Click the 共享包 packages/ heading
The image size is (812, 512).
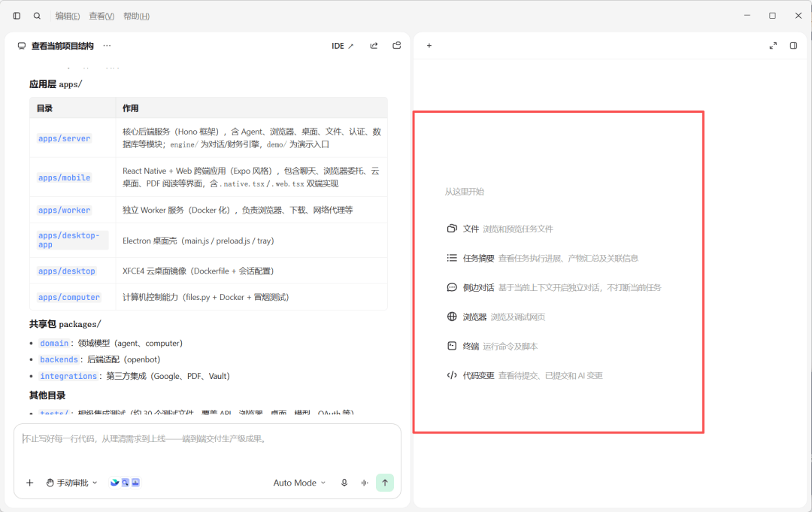point(65,324)
